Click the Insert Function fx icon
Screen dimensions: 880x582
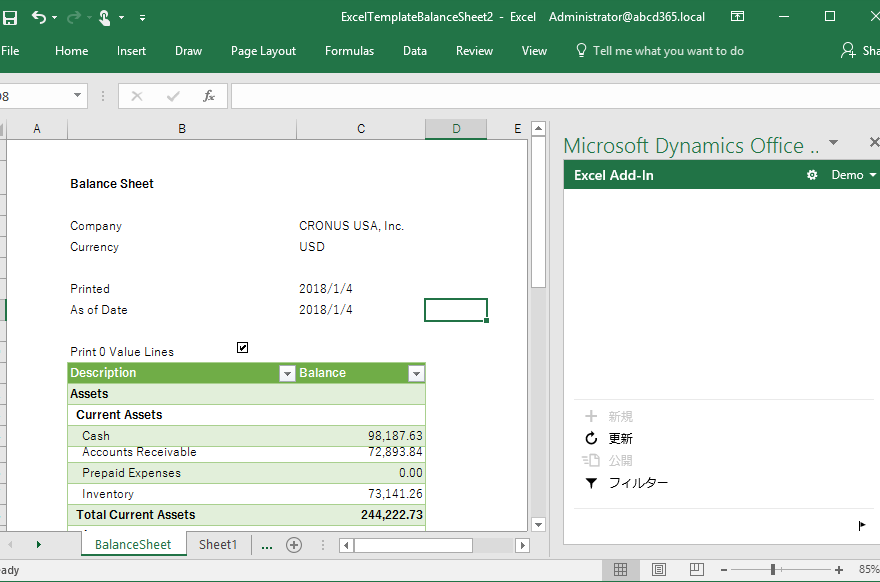(x=209, y=96)
